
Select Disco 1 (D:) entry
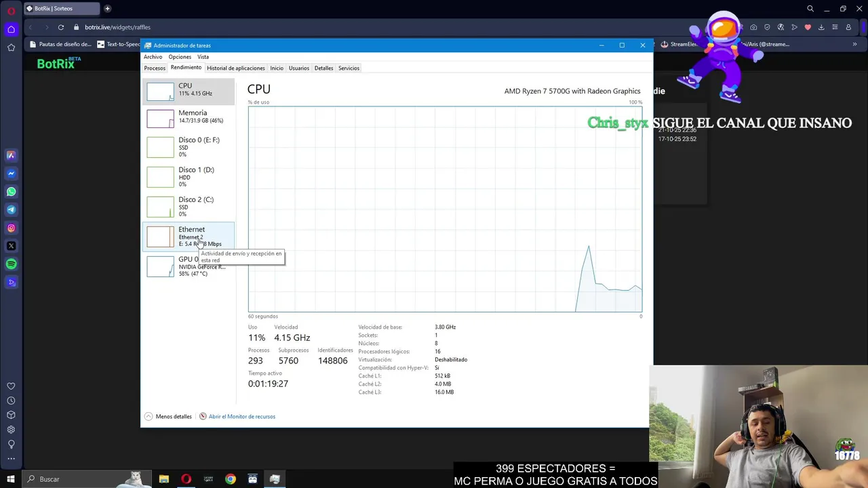(189, 177)
